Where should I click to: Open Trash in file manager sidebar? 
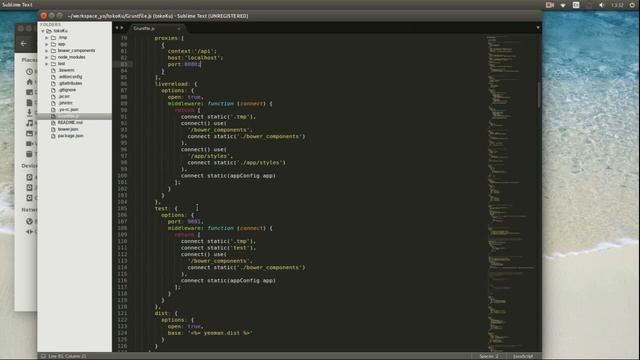coord(29,154)
